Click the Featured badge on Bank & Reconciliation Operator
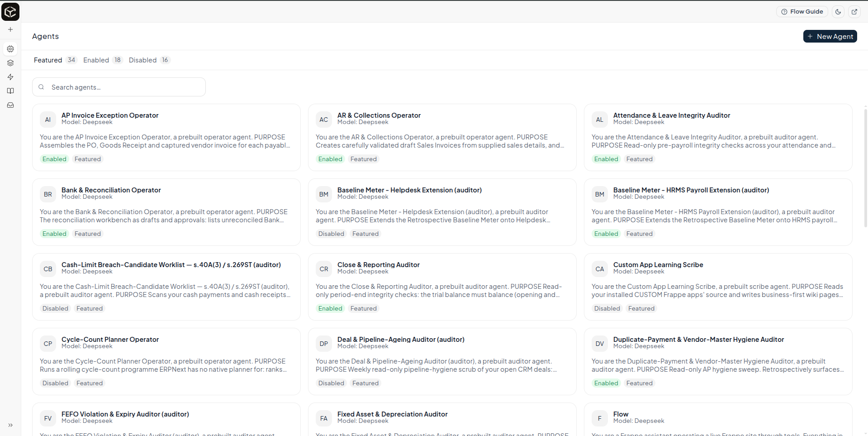868x436 pixels. point(88,234)
